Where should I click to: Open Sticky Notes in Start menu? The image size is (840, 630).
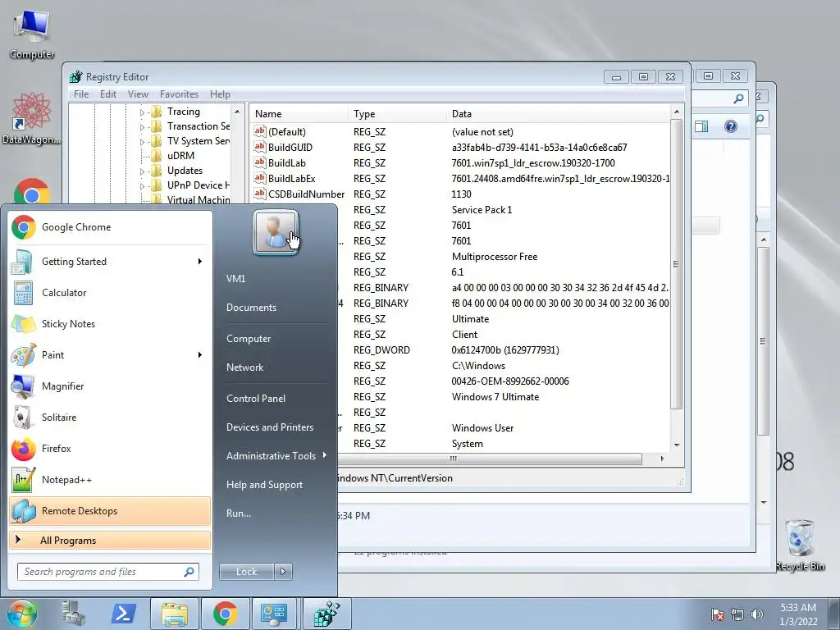pos(110,323)
